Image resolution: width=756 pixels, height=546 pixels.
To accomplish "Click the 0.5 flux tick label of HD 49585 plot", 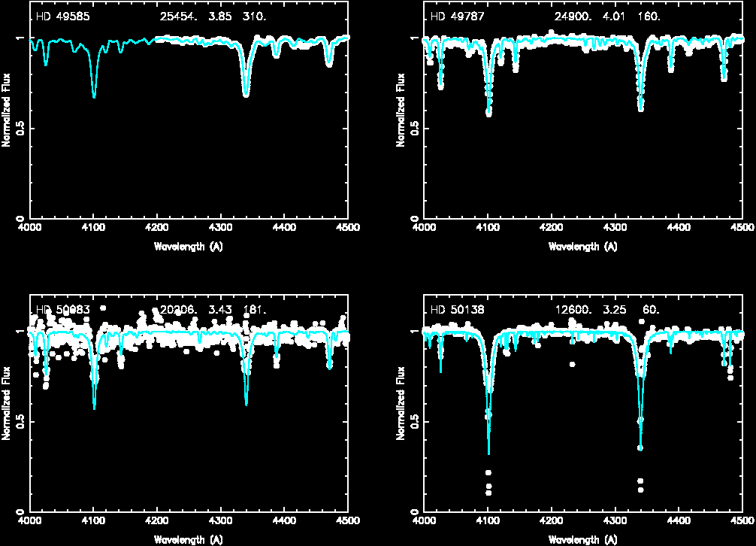I will (18, 129).
